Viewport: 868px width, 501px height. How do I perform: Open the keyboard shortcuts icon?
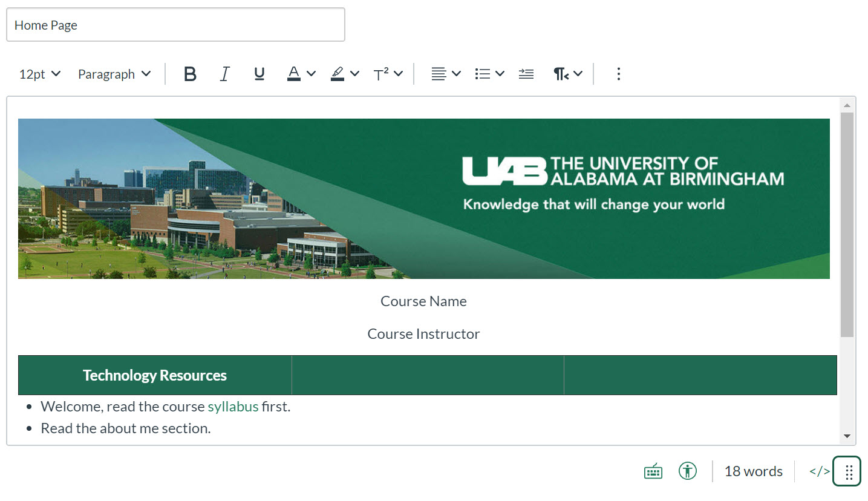coord(653,471)
